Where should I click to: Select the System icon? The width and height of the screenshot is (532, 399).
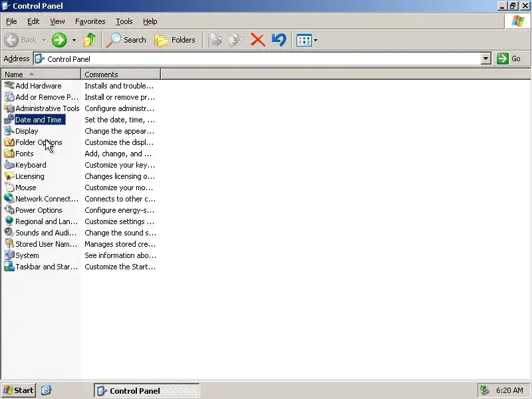(9, 255)
